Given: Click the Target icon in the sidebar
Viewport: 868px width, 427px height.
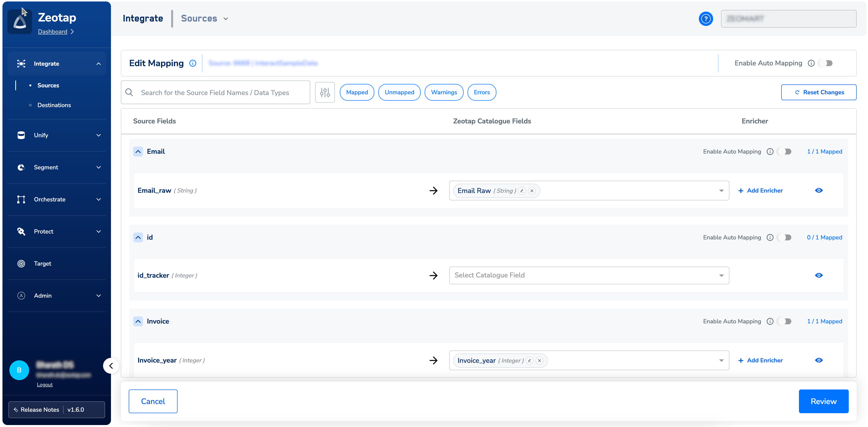Looking at the screenshot, I should (21, 263).
